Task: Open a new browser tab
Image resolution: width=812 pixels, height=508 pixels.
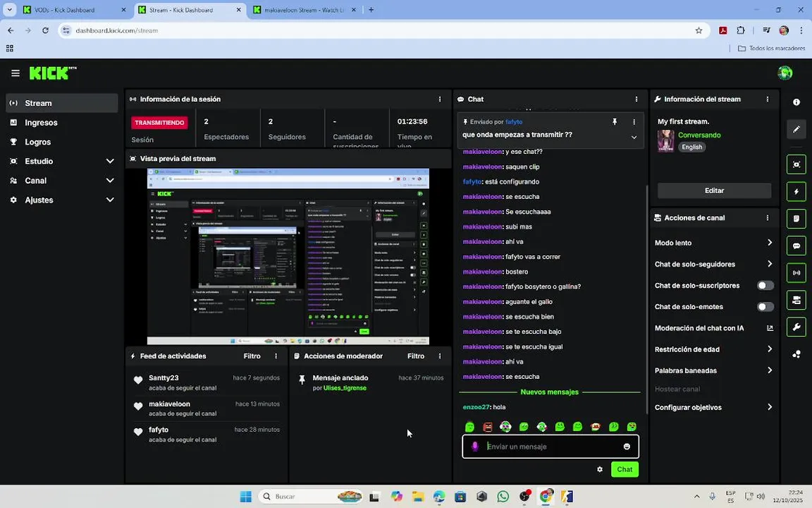Action: [x=371, y=10]
